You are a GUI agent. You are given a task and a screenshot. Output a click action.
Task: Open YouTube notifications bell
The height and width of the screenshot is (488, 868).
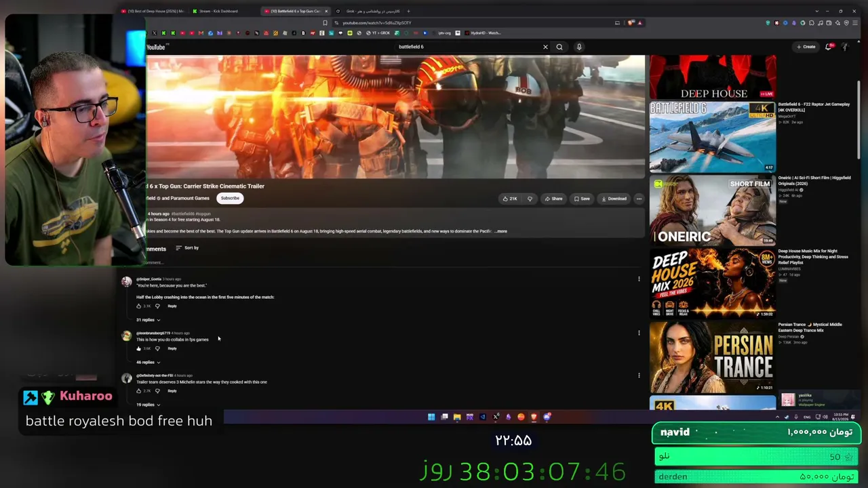click(x=828, y=47)
